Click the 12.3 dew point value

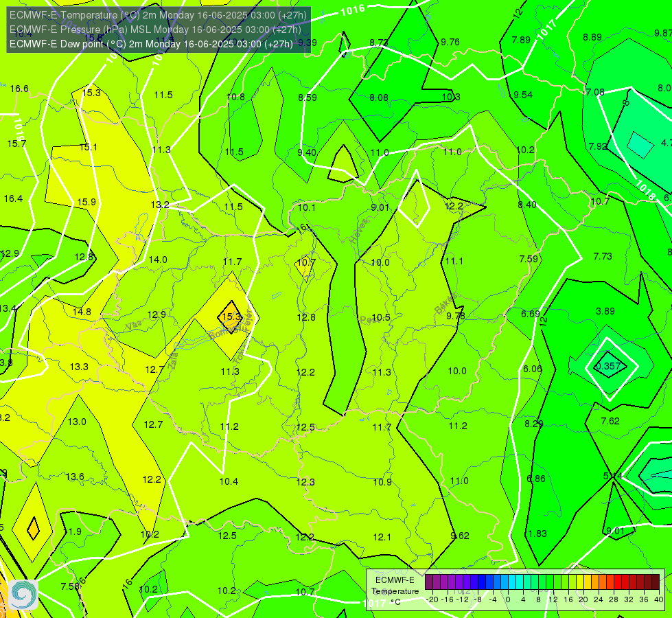pos(305,482)
